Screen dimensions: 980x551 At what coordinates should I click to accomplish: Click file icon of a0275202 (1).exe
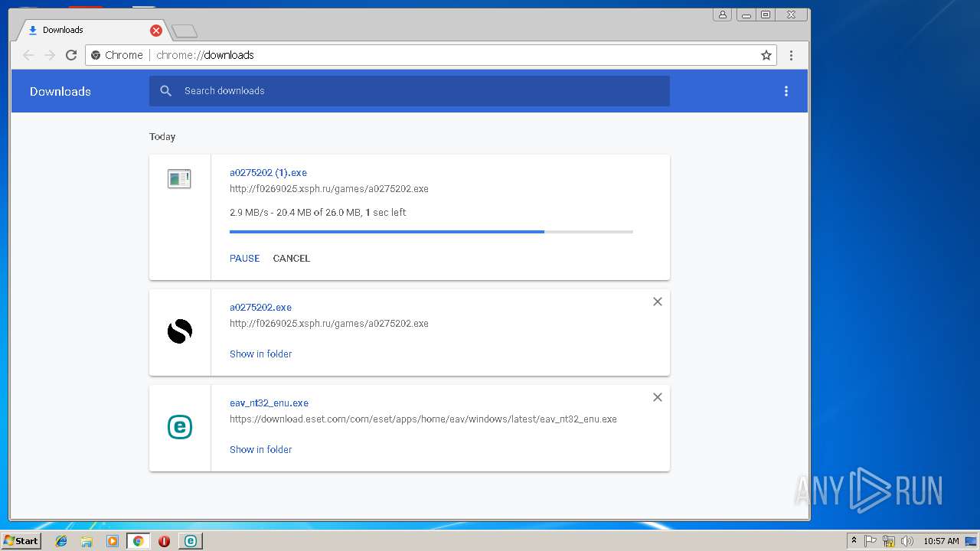179,179
